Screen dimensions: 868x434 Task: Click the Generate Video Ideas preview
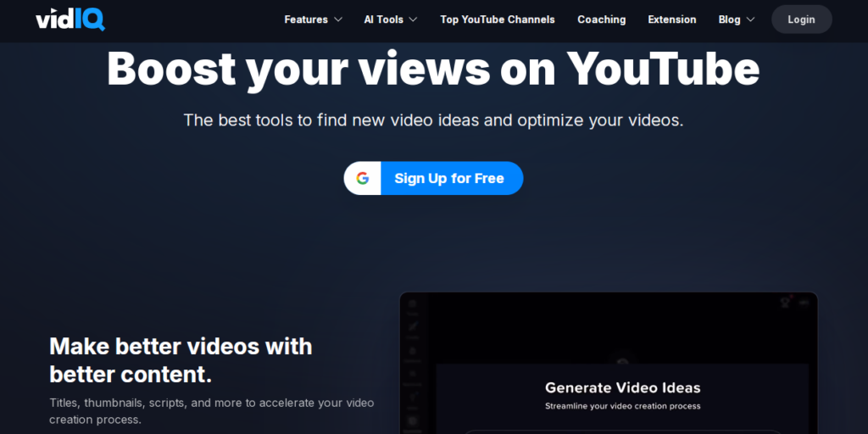(609, 363)
